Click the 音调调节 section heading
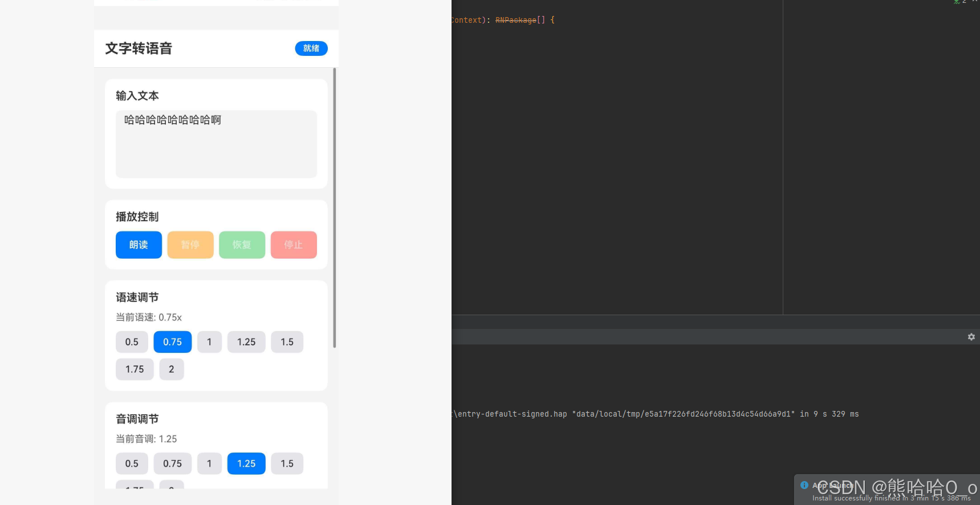Screen dimensions: 980x505 [137, 419]
